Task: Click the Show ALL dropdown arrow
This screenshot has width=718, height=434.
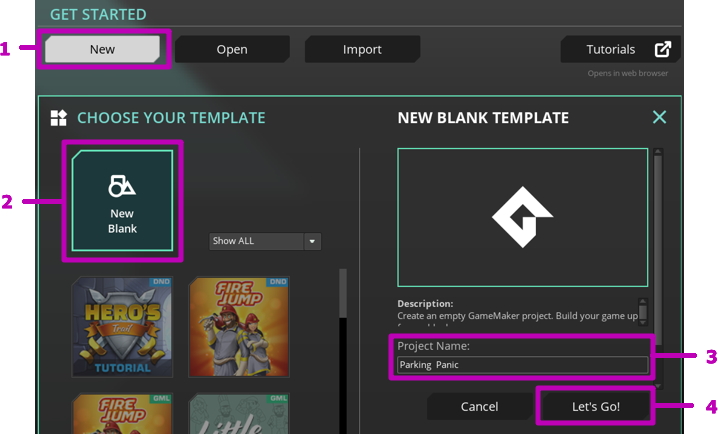Action: pyautogui.click(x=312, y=241)
